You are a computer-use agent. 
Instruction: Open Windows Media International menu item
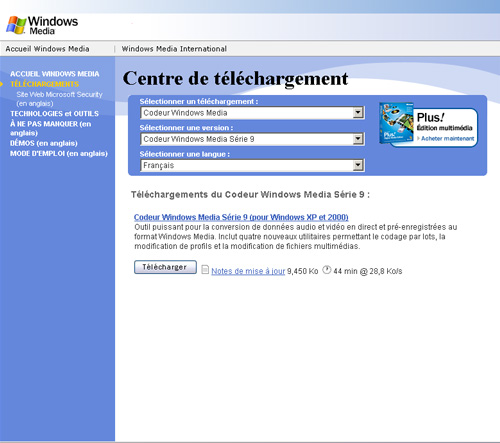point(174,49)
